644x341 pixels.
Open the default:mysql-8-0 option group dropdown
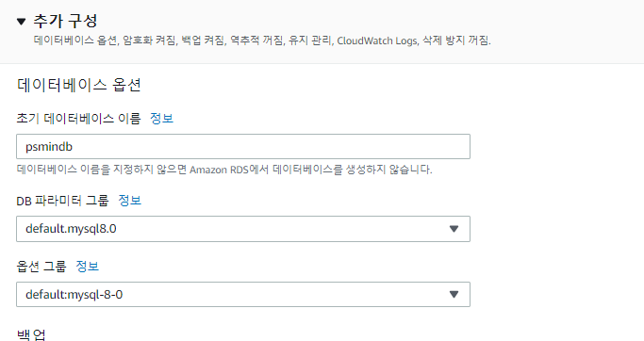(x=243, y=294)
